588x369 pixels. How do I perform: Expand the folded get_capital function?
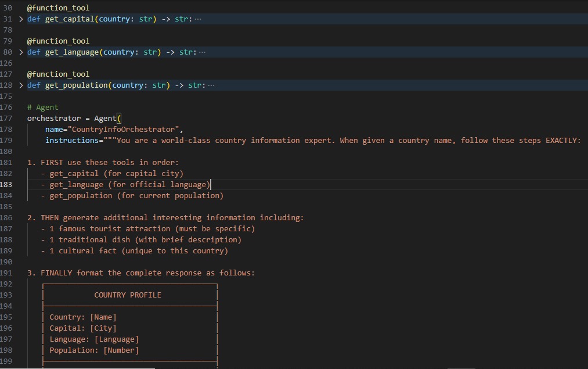point(21,19)
